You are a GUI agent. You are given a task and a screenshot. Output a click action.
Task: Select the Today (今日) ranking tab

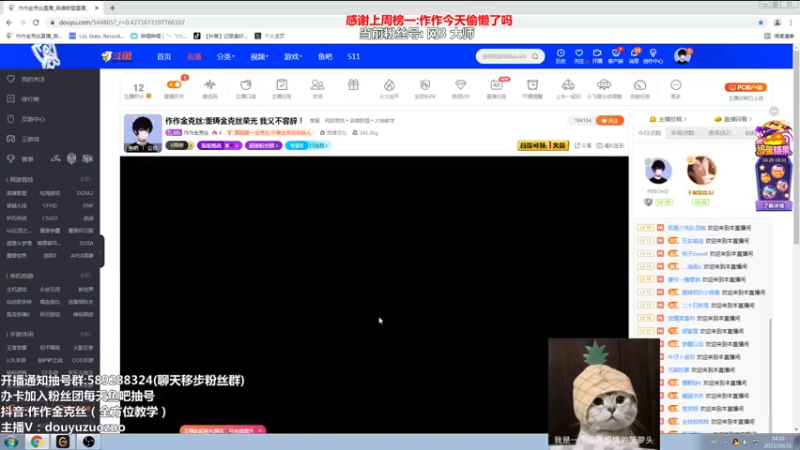click(649, 133)
